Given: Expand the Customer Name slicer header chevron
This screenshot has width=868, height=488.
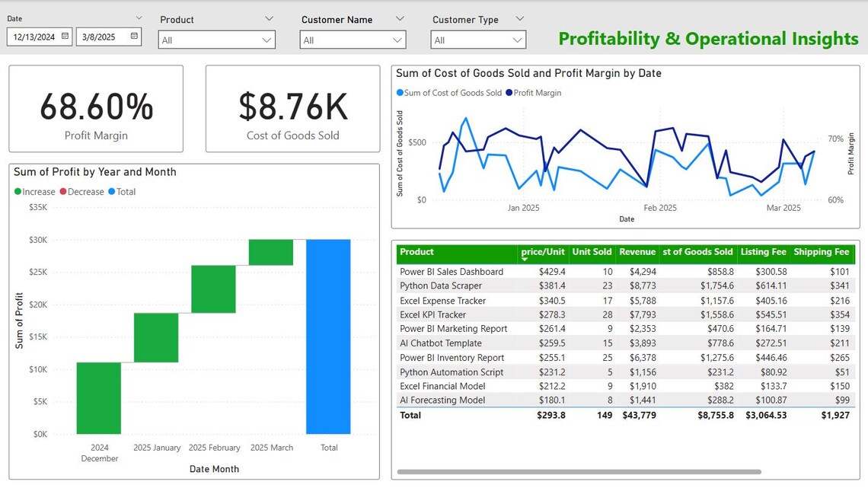Looking at the screenshot, I should pos(400,19).
